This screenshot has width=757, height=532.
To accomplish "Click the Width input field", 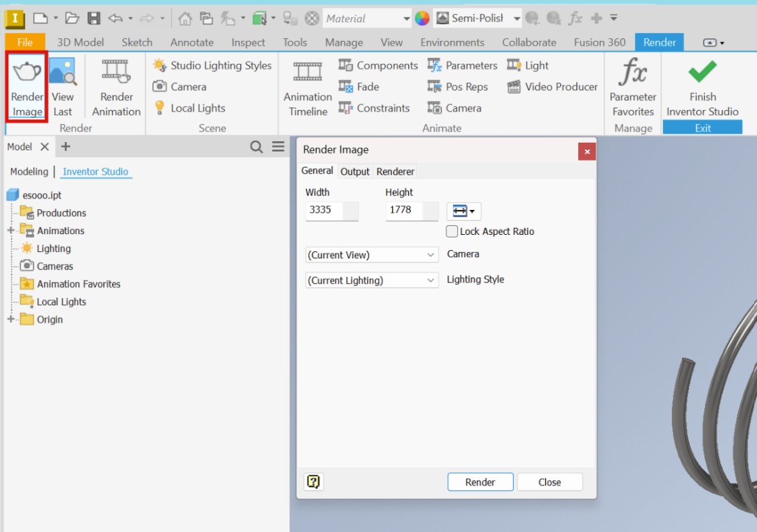I will click(332, 211).
